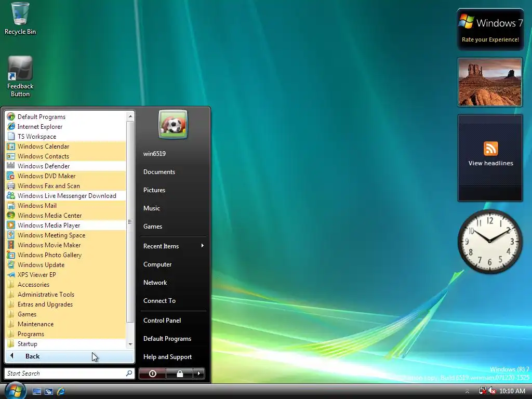Click the network tray icon

[x=482, y=391]
